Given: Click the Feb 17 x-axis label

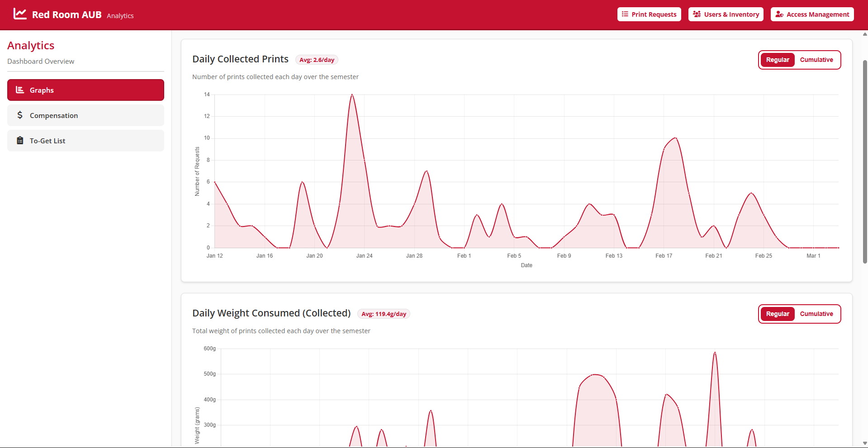Looking at the screenshot, I should pos(664,256).
